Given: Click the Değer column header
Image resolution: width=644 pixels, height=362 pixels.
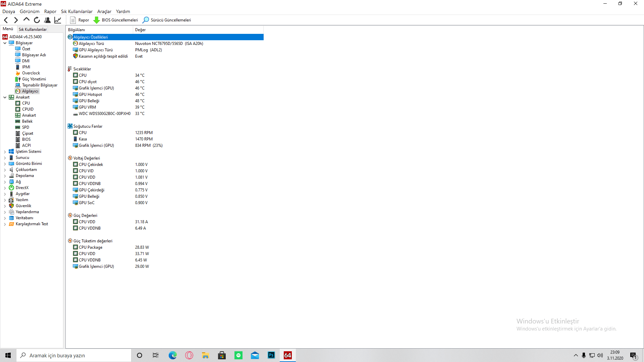Looking at the screenshot, I should (140, 30).
